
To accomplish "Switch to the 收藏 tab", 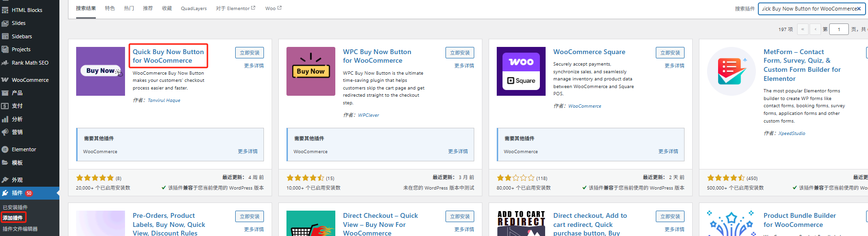I will click(x=167, y=8).
